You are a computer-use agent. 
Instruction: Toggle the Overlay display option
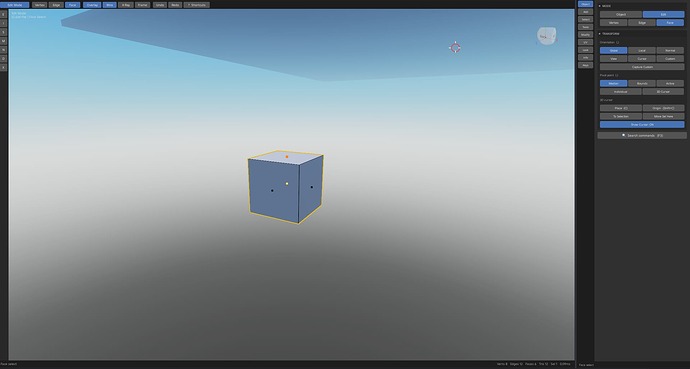click(x=92, y=5)
